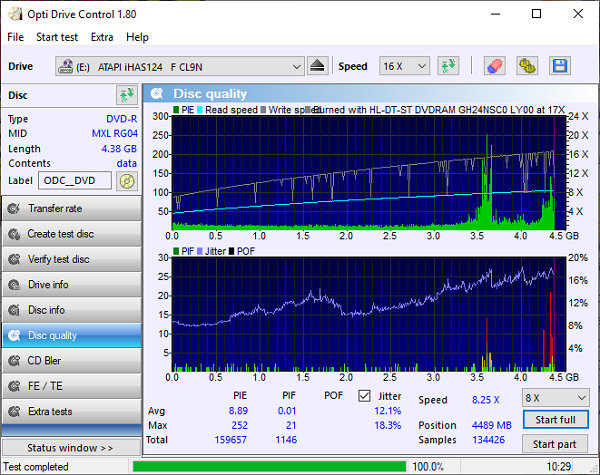Open the Transfer rate test

71,209
